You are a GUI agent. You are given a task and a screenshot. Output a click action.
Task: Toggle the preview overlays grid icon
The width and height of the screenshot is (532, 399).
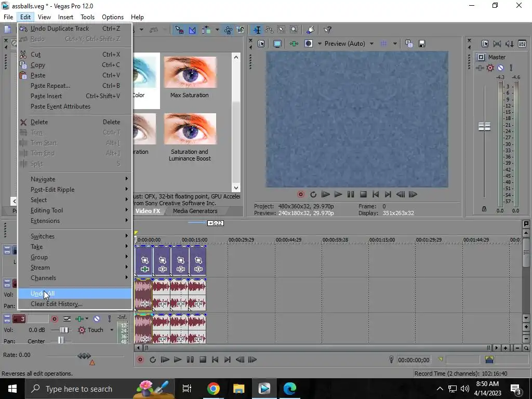pos(384,44)
